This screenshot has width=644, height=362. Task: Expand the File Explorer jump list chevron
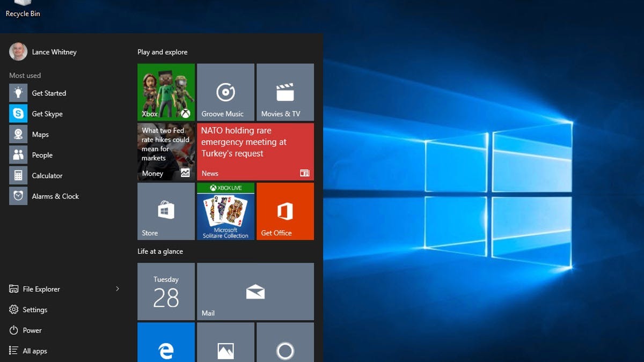coord(117,289)
